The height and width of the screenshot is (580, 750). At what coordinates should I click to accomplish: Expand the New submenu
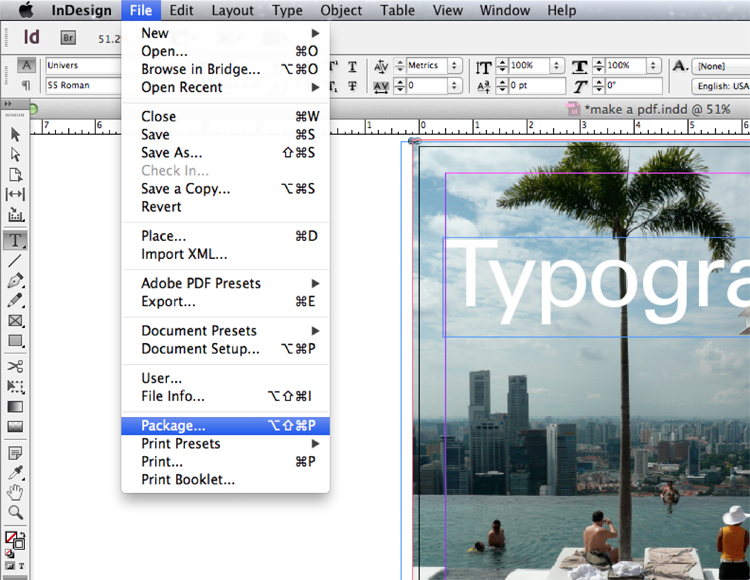point(225,33)
